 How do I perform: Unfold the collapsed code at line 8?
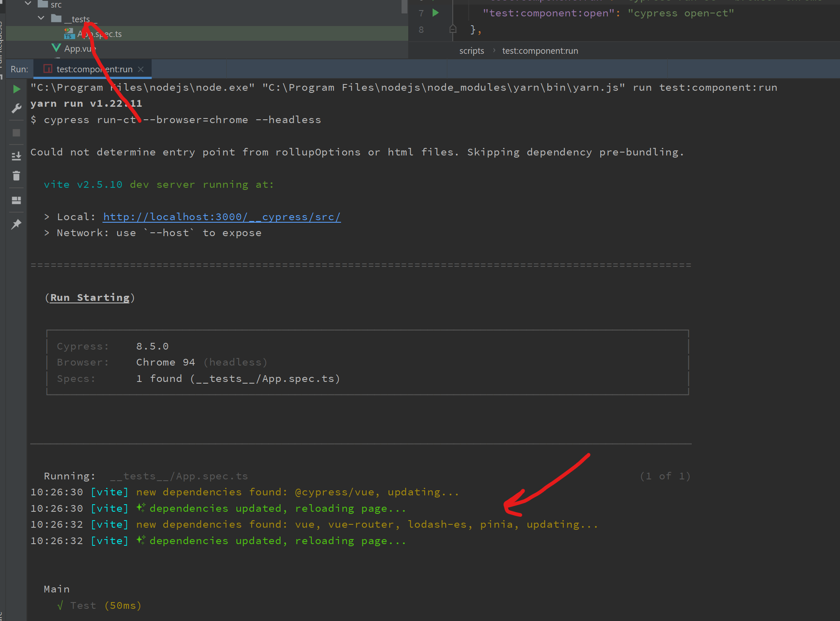tap(453, 29)
